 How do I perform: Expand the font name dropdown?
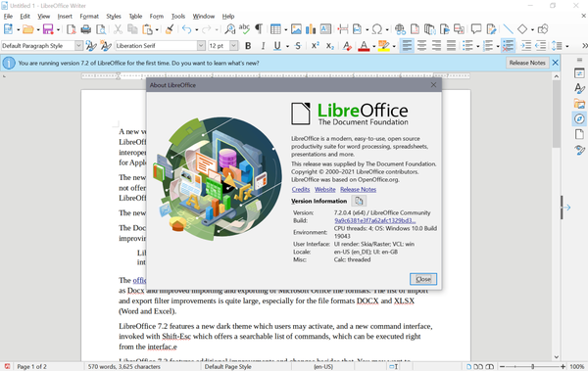click(201, 46)
